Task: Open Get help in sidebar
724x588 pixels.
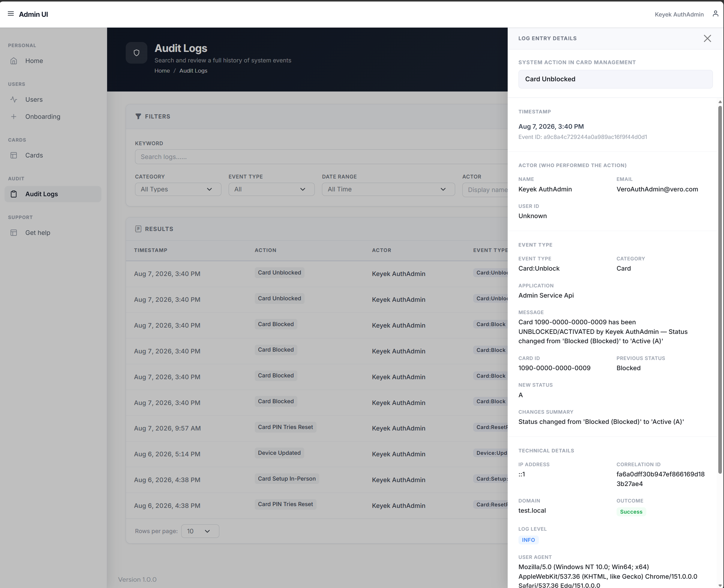Action: 53,233
